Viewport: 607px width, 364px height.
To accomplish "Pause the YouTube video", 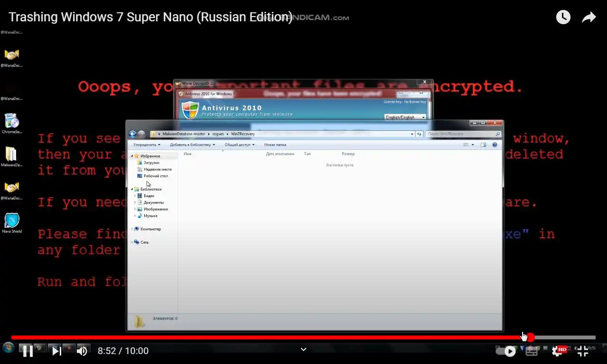I will click(28, 351).
